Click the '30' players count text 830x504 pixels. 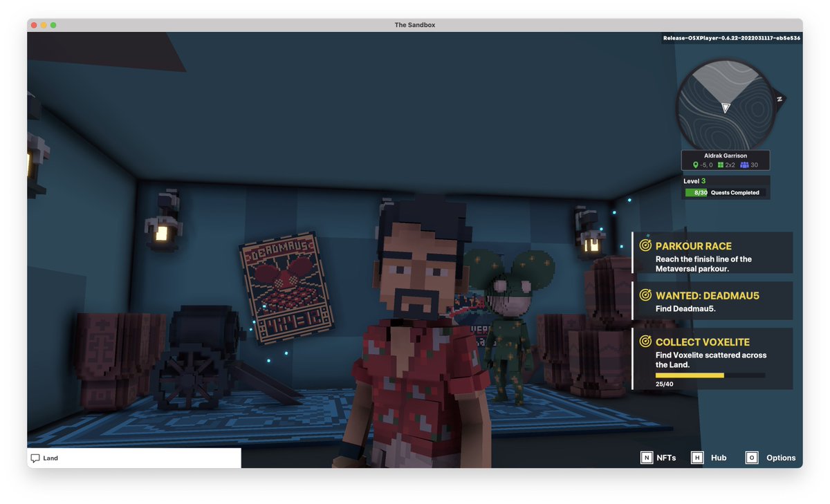[x=754, y=165]
